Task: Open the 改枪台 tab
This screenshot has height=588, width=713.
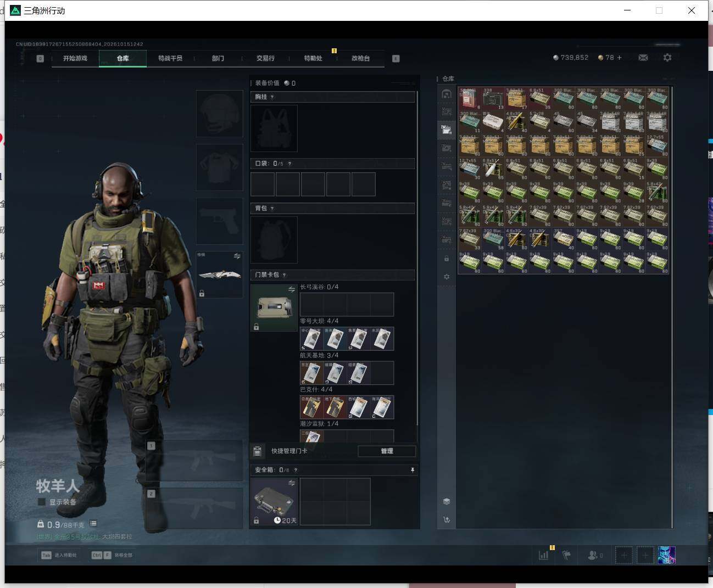Action: click(x=360, y=58)
